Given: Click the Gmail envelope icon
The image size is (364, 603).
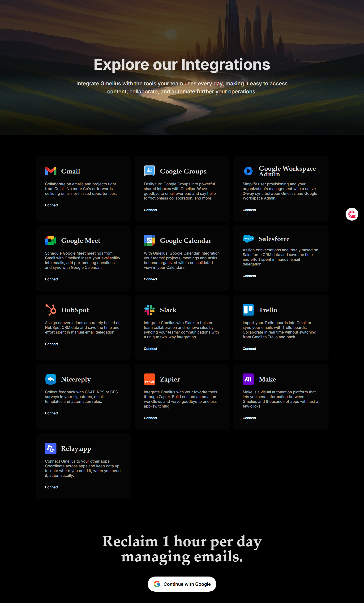Looking at the screenshot, I should click(x=51, y=171).
